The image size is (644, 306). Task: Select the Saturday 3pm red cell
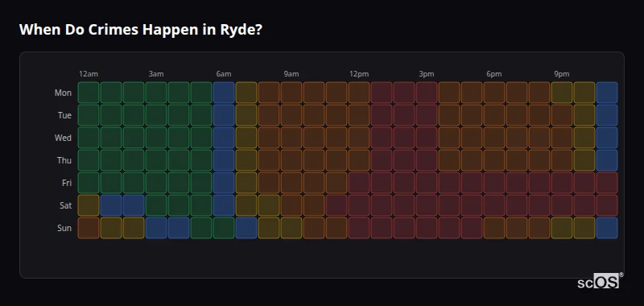tap(427, 205)
